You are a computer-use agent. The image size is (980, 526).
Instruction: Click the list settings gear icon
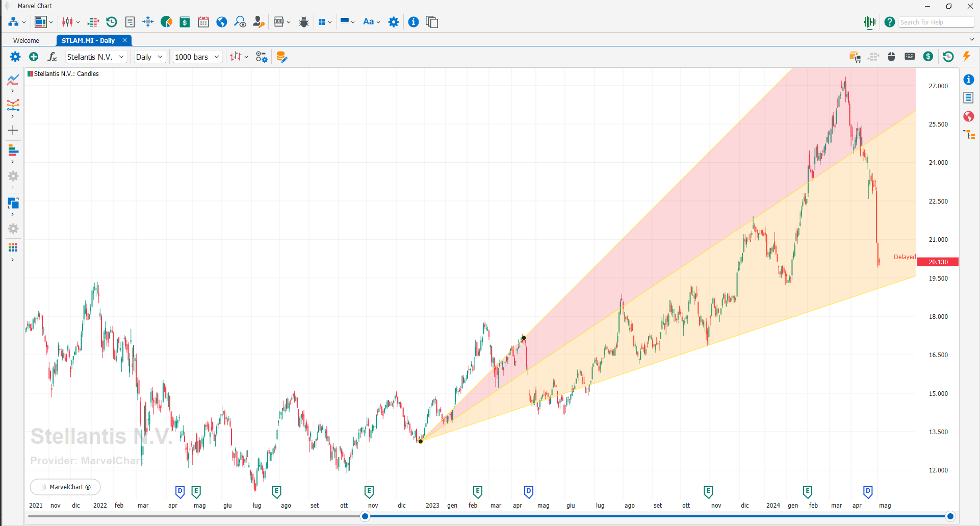click(262, 57)
